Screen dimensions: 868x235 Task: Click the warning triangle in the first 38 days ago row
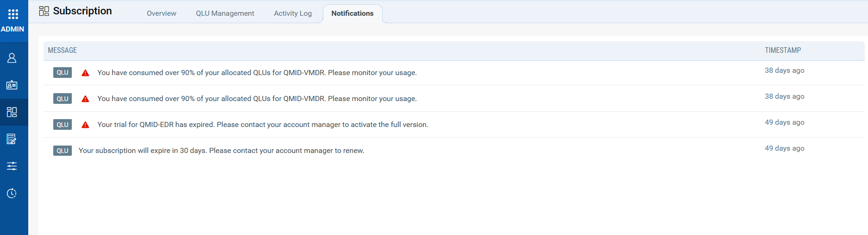pos(85,73)
